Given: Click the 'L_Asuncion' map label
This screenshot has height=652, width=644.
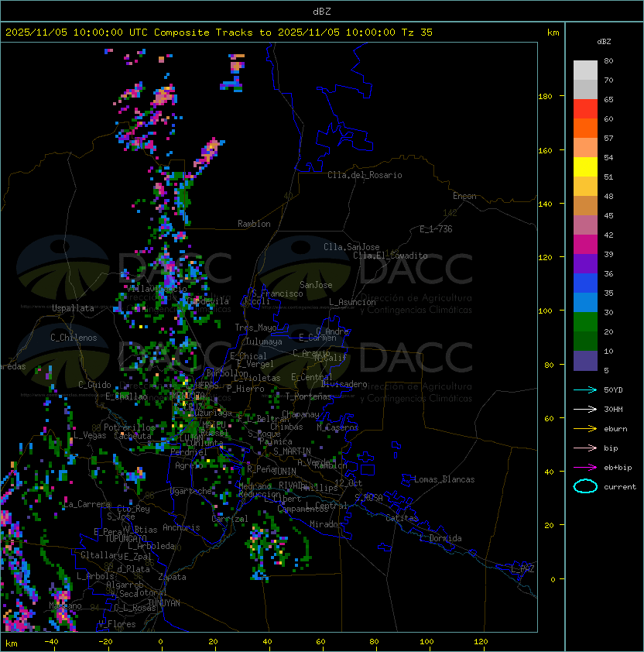Looking at the screenshot, I should [x=352, y=302].
